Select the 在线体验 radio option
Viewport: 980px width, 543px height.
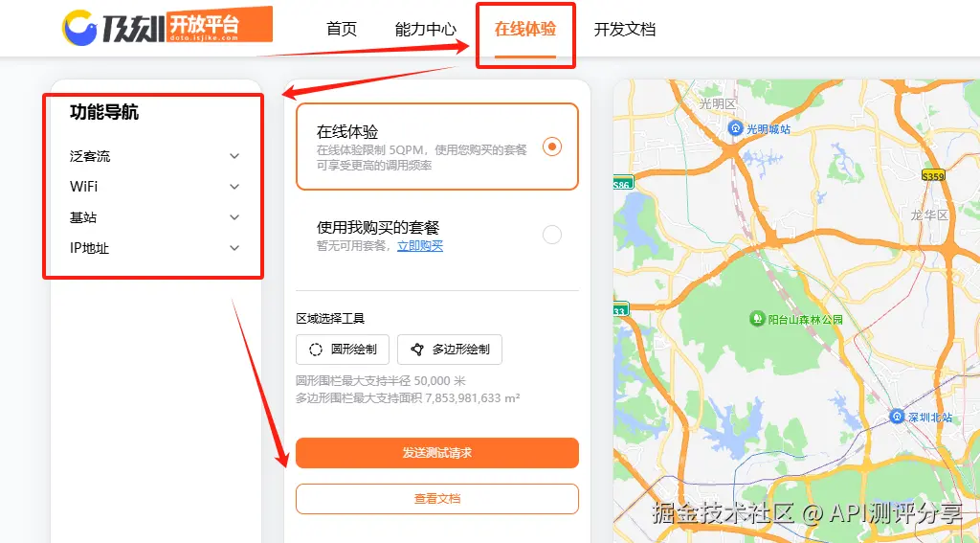tap(552, 147)
